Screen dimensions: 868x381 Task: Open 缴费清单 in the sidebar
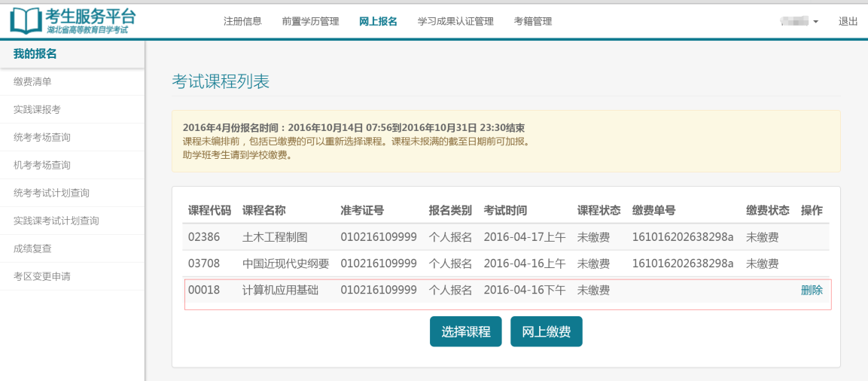coord(32,81)
